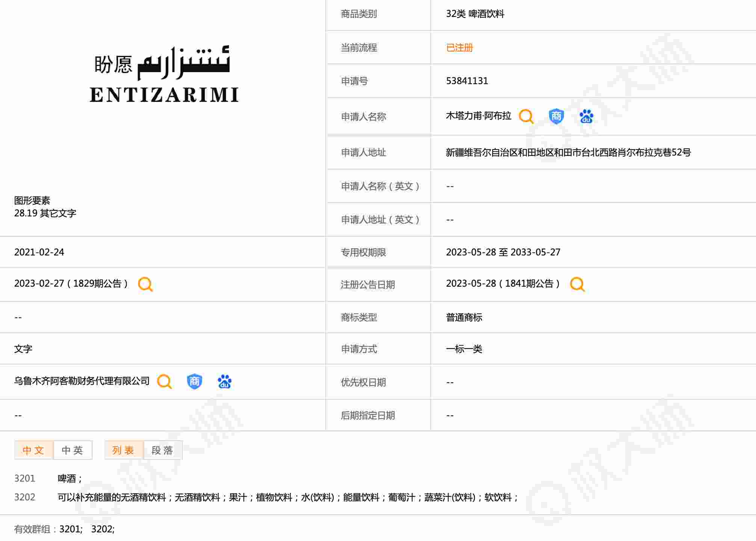Switch to the 中英 bilingual toggle
Screen dimensions: 756x541
(x=73, y=450)
